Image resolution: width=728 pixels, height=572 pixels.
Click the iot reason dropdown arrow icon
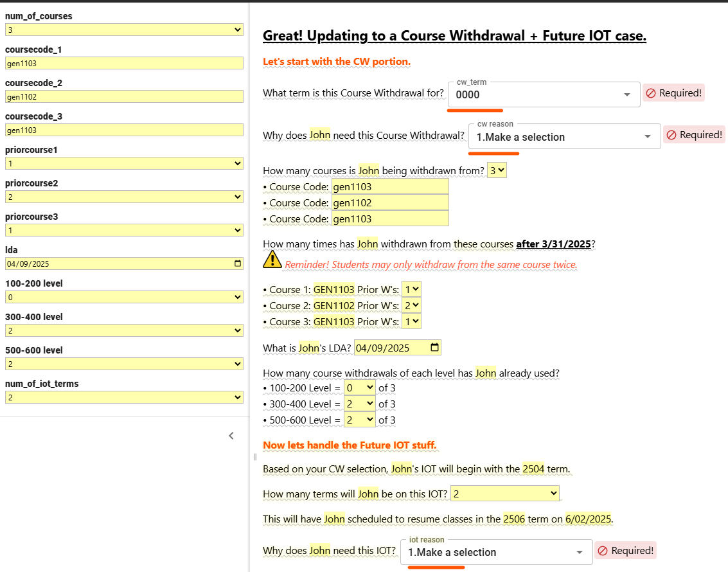pos(580,552)
